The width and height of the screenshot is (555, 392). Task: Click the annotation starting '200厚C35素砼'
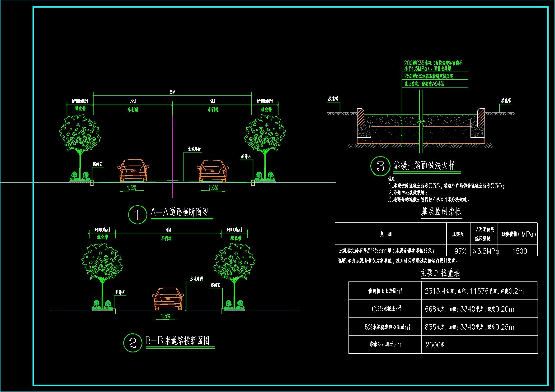pyautogui.click(x=433, y=65)
